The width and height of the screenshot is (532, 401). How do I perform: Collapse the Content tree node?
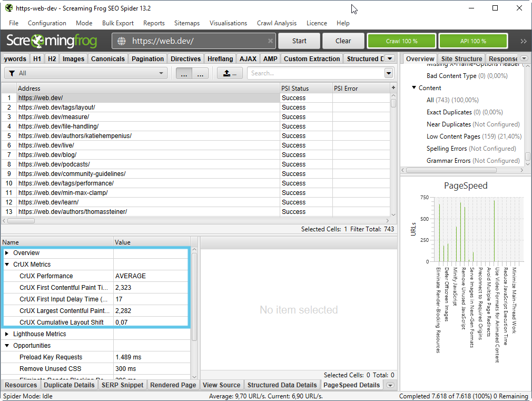click(414, 87)
